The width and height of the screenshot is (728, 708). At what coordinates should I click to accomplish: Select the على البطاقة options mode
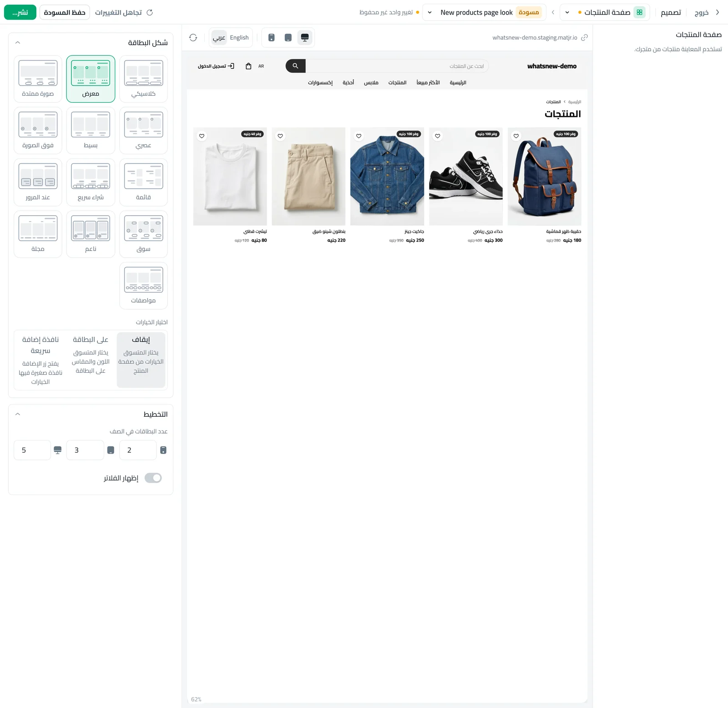click(91, 359)
